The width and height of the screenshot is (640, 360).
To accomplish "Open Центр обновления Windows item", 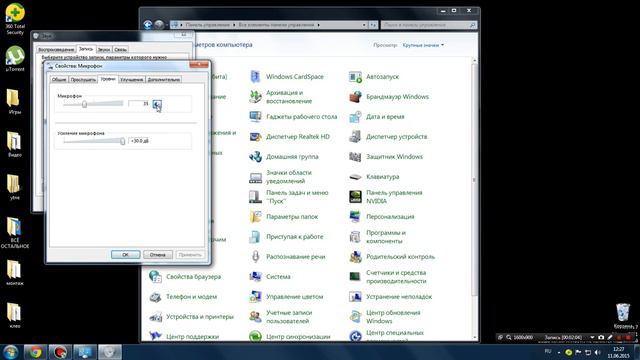I will pyautogui.click(x=385, y=317).
